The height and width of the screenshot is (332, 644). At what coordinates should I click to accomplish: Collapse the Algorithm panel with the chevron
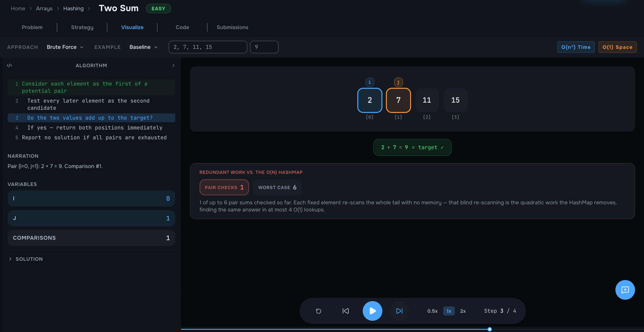173,65
